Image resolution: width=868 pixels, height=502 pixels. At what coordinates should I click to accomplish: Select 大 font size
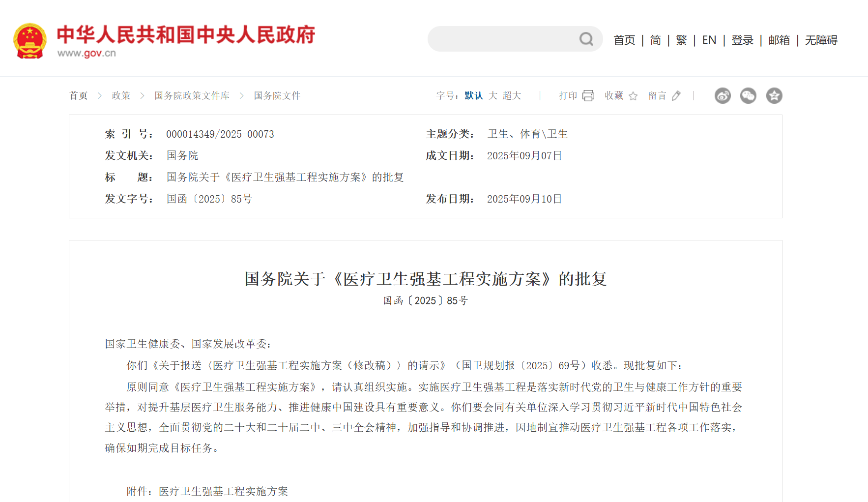pos(493,95)
